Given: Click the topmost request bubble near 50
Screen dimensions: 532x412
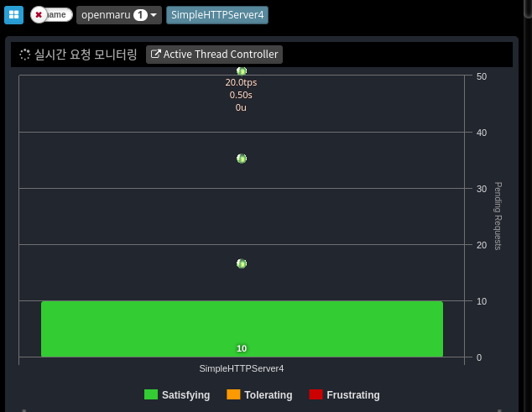Looking at the screenshot, I should 242,71.
